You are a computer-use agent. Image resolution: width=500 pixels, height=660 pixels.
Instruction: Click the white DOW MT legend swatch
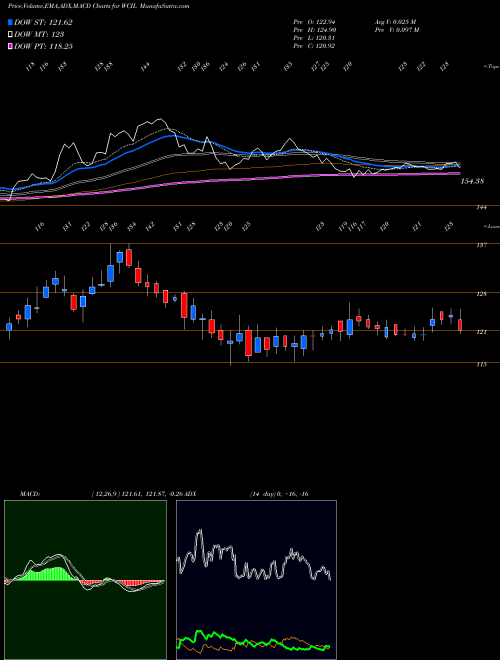tap(11, 34)
